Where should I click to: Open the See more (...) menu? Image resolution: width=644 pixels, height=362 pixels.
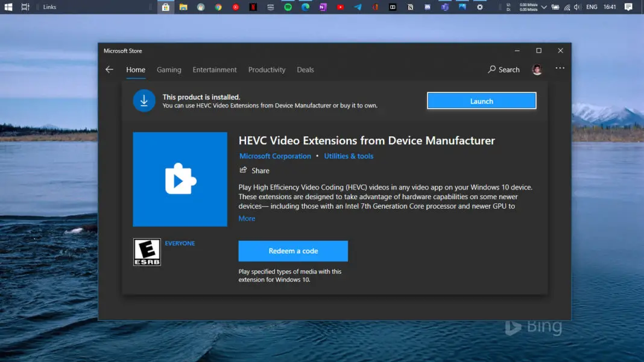[x=560, y=68]
